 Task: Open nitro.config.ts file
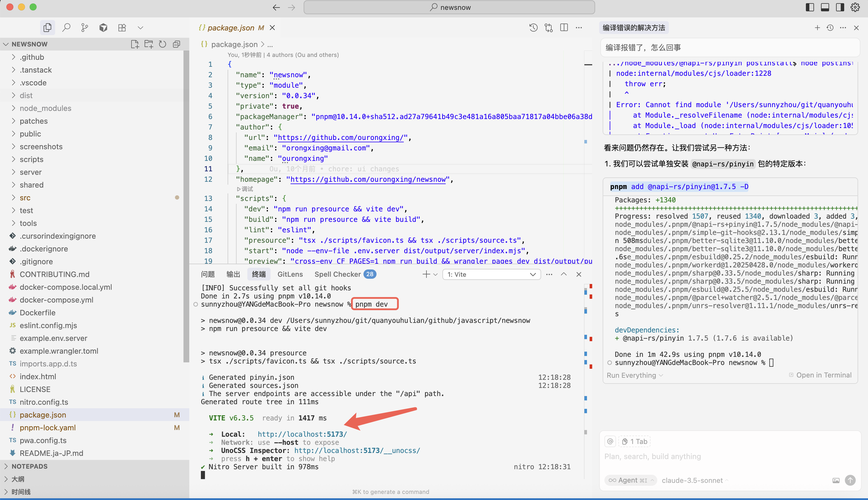click(x=94, y=402)
